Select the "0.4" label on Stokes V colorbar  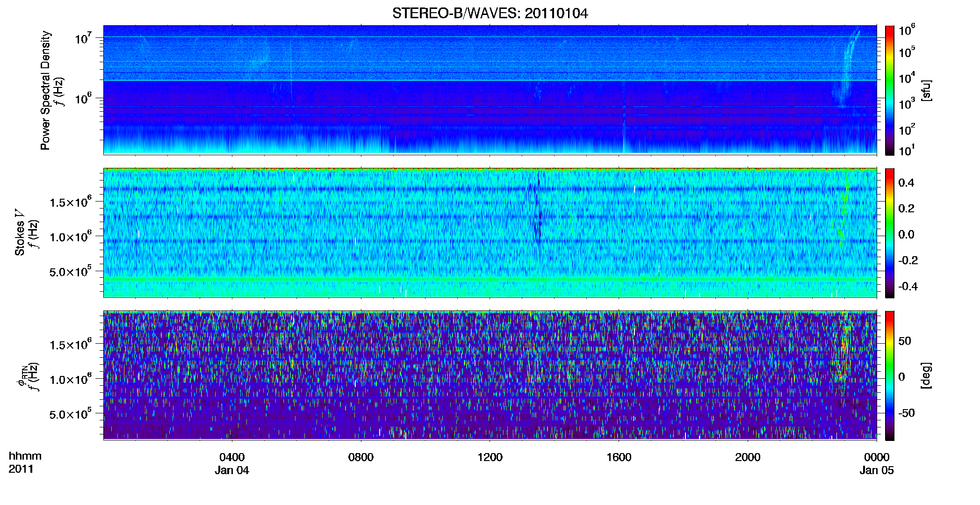point(906,183)
